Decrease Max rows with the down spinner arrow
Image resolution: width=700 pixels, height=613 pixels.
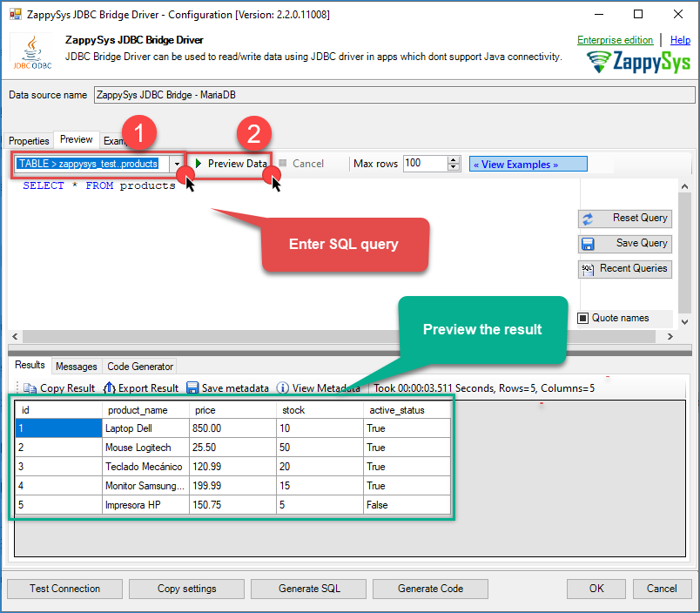point(453,167)
